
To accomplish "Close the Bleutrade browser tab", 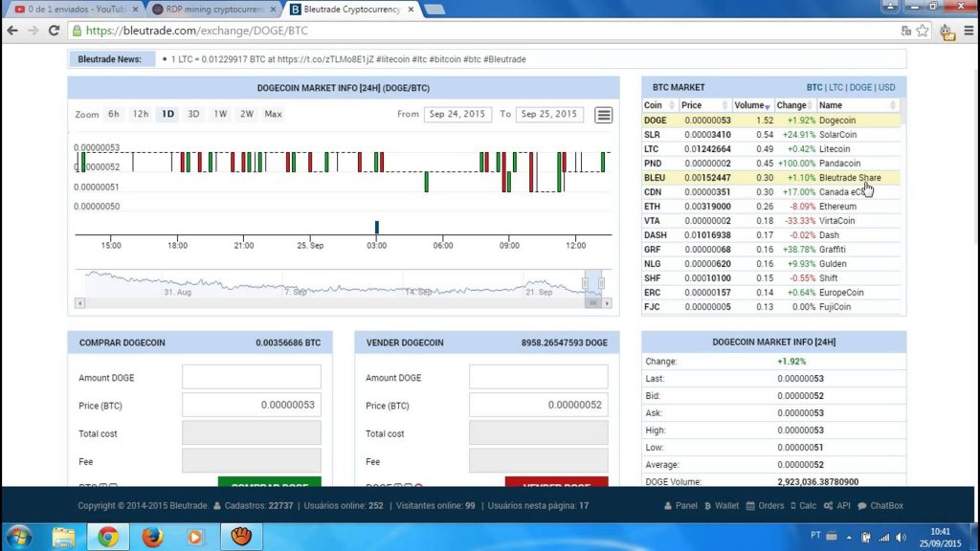I will 411,10.
